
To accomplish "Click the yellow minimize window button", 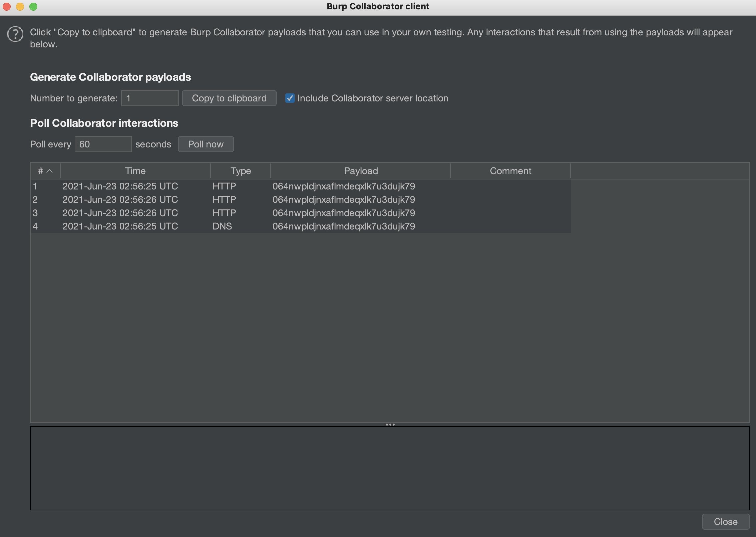I will point(20,7).
